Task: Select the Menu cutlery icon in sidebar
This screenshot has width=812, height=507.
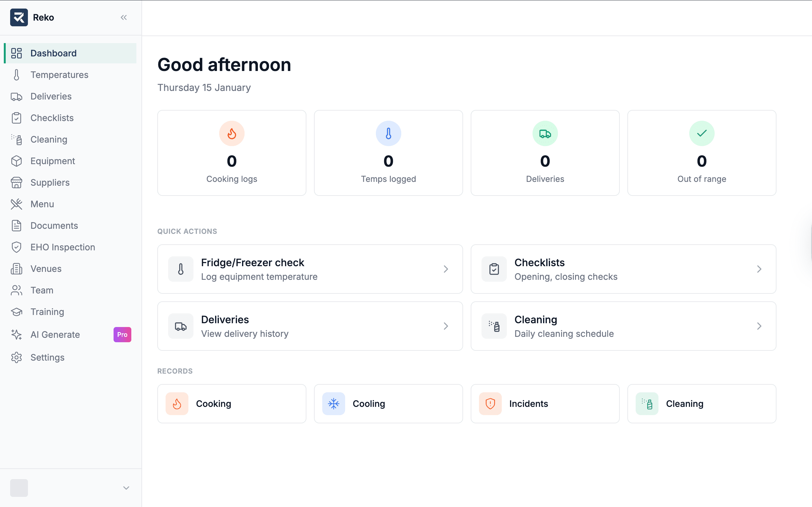Action: [16, 204]
